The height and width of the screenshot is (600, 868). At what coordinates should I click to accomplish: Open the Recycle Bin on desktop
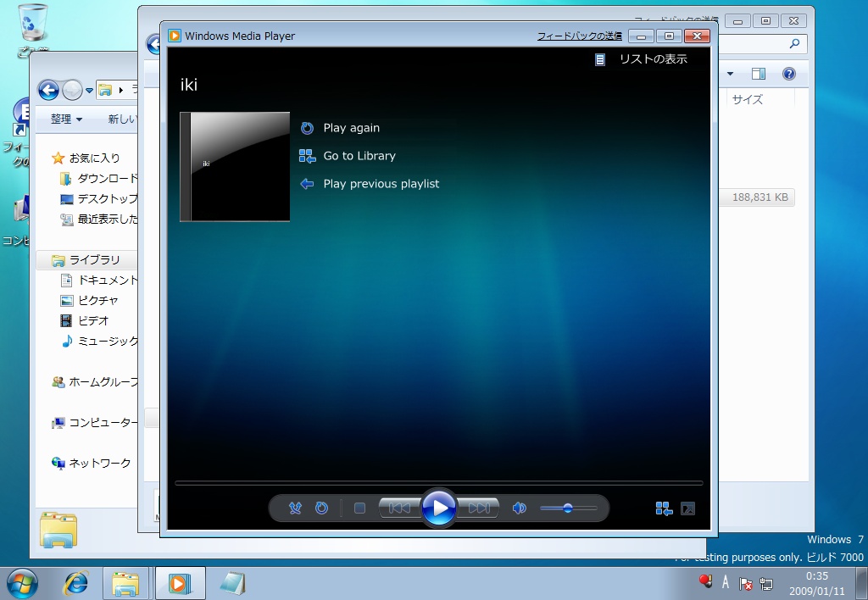pos(33,23)
